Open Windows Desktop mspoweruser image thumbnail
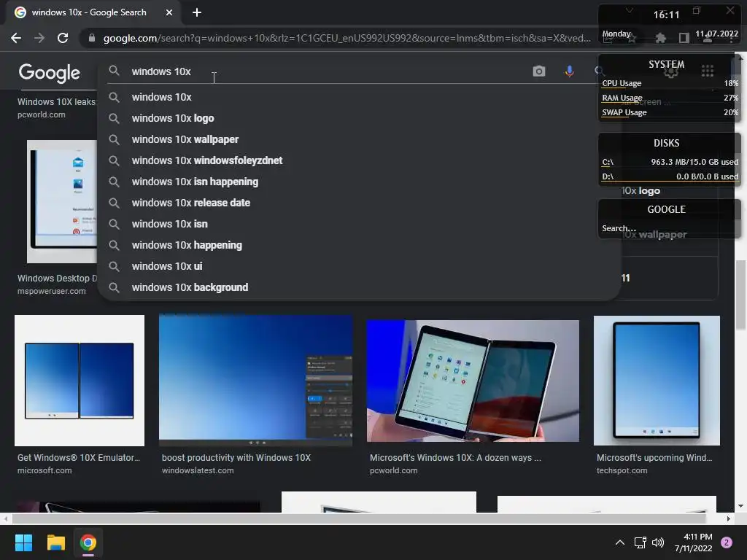Screen dimensions: 747x560 tap(62, 201)
